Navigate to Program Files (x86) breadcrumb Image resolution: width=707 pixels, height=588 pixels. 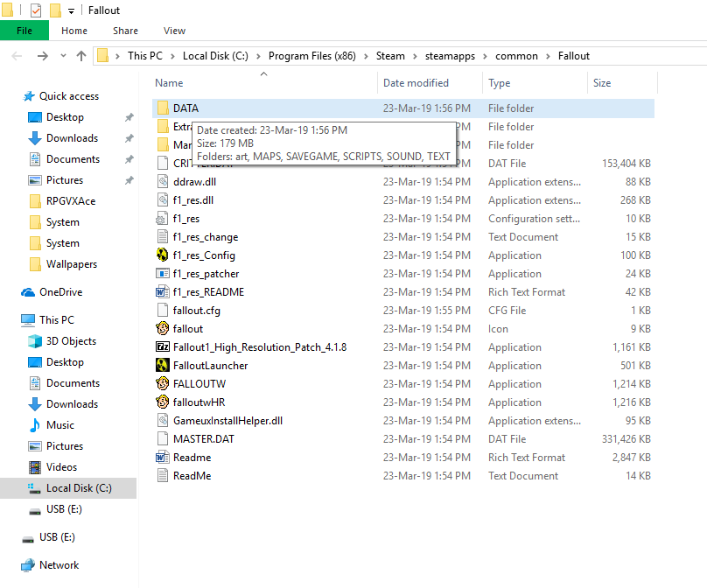pos(312,56)
